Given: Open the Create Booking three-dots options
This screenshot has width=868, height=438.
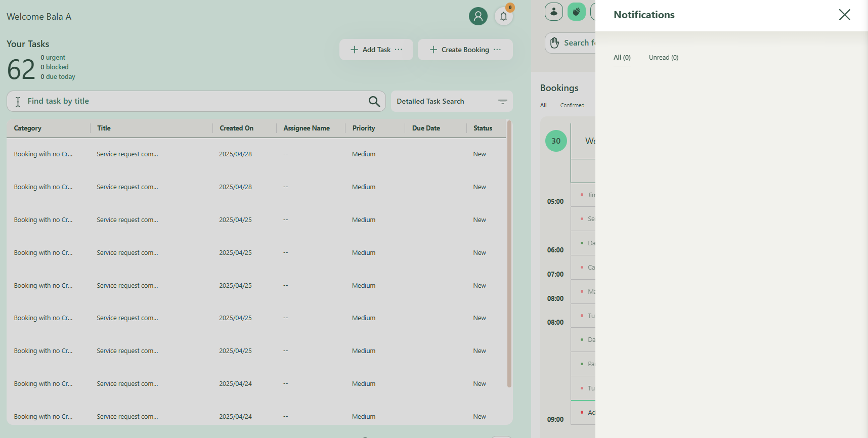Looking at the screenshot, I should [497, 50].
